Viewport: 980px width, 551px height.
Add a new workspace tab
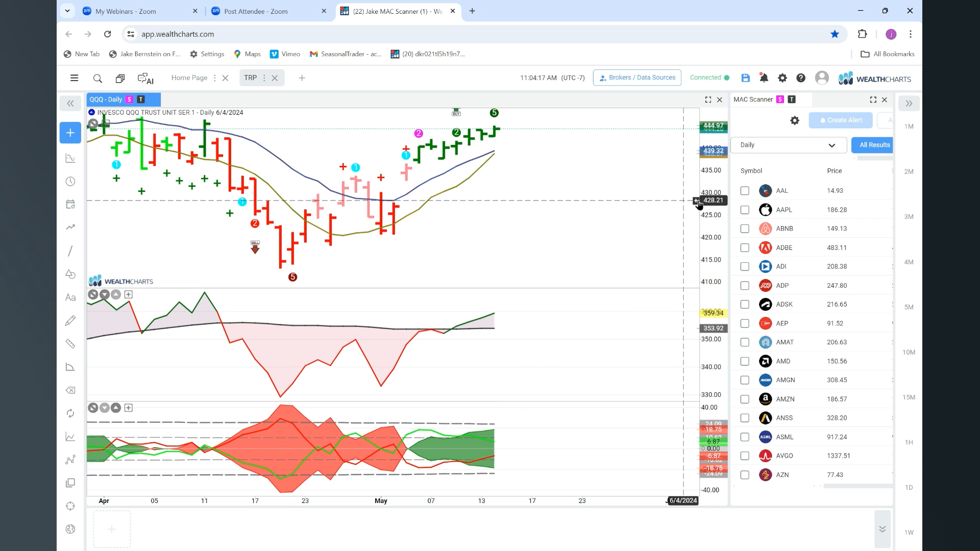(302, 78)
